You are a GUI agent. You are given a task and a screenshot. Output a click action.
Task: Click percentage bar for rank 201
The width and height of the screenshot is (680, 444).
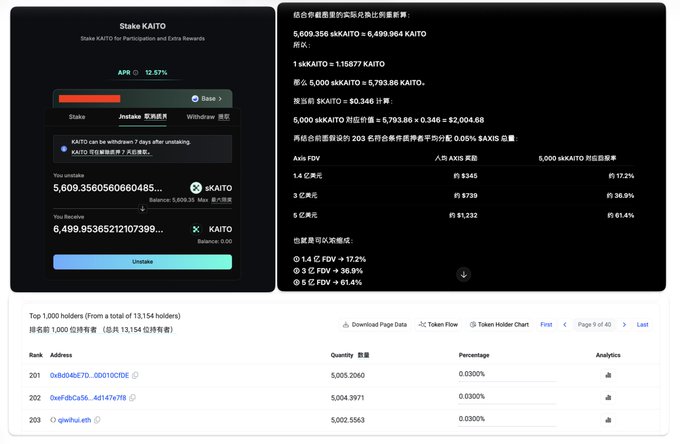507,382
